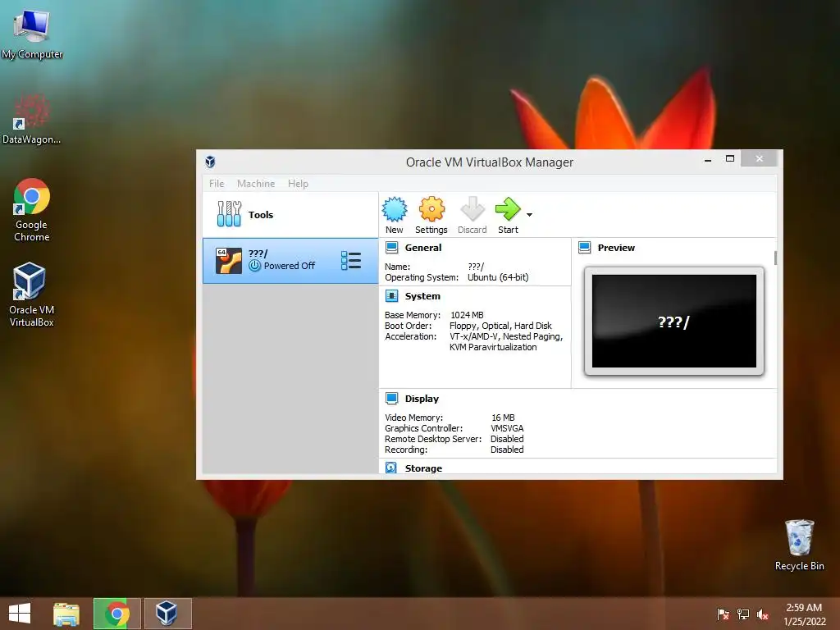Click the VM preview thumbnail
The height and width of the screenshot is (630, 840).
point(674,322)
